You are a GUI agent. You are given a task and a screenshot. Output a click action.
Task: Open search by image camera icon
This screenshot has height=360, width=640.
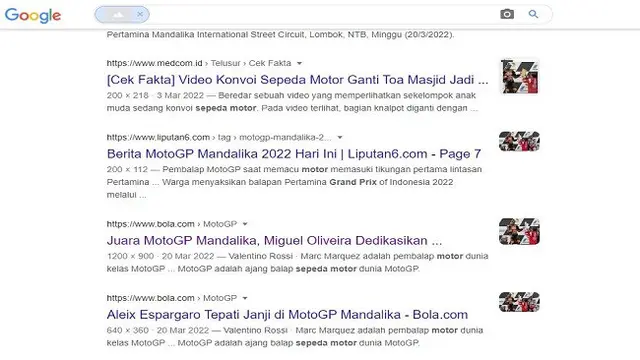pos(507,14)
